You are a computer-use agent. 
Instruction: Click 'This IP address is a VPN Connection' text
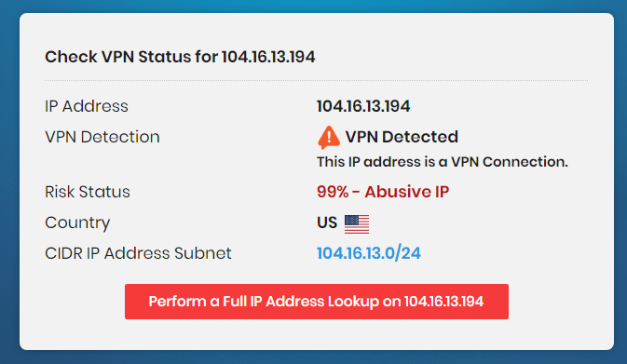[x=443, y=162]
